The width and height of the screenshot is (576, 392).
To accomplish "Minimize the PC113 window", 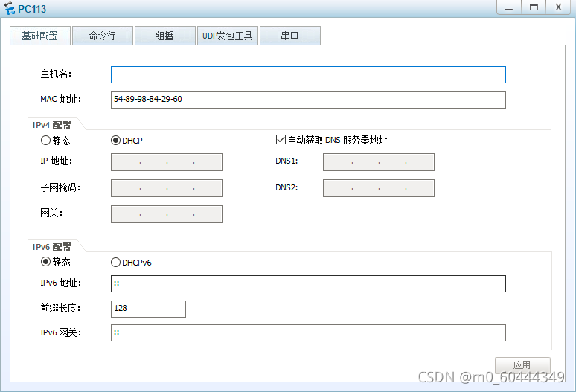I will [509, 7].
